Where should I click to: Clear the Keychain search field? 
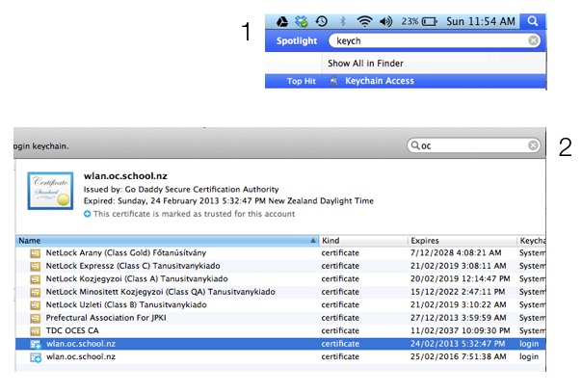pyautogui.click(x=533, y=145)
